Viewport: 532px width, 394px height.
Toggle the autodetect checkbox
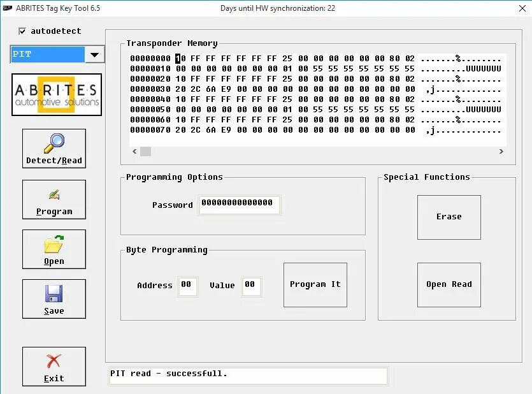pos(22,31)
